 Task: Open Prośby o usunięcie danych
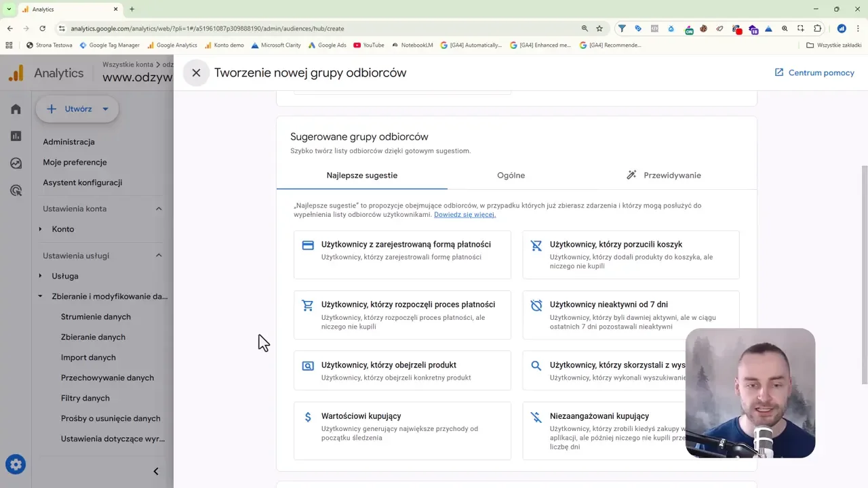click(111, 418)
